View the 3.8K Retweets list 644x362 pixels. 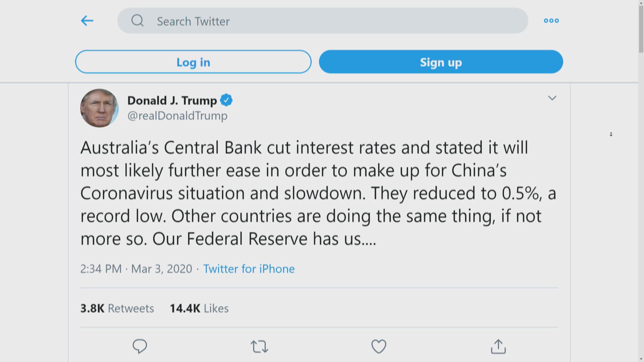point(117,308)
